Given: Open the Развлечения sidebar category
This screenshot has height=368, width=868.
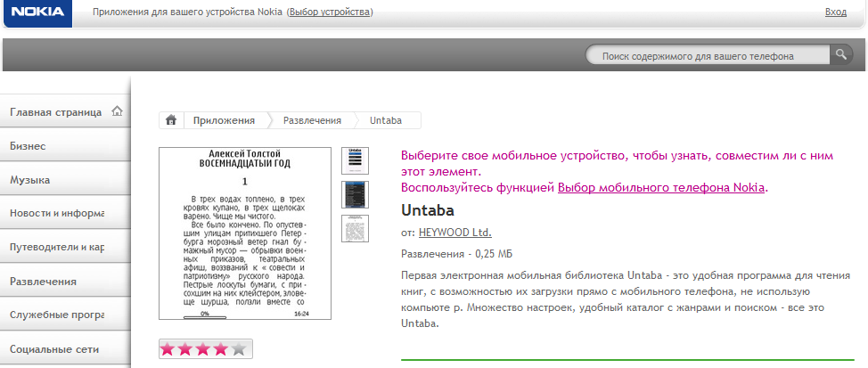Looking at the screenshot, I should point(65,281).
